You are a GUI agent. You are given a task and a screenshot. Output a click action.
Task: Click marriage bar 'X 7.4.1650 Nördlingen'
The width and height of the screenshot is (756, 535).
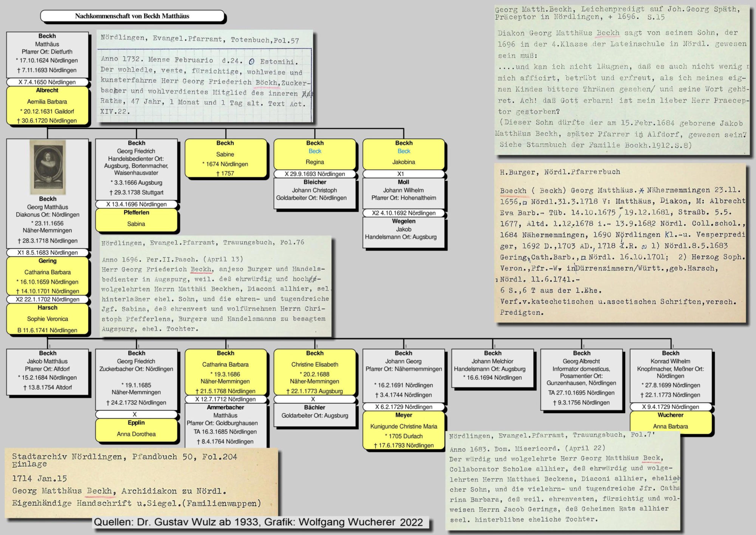[x=47, y=82]
